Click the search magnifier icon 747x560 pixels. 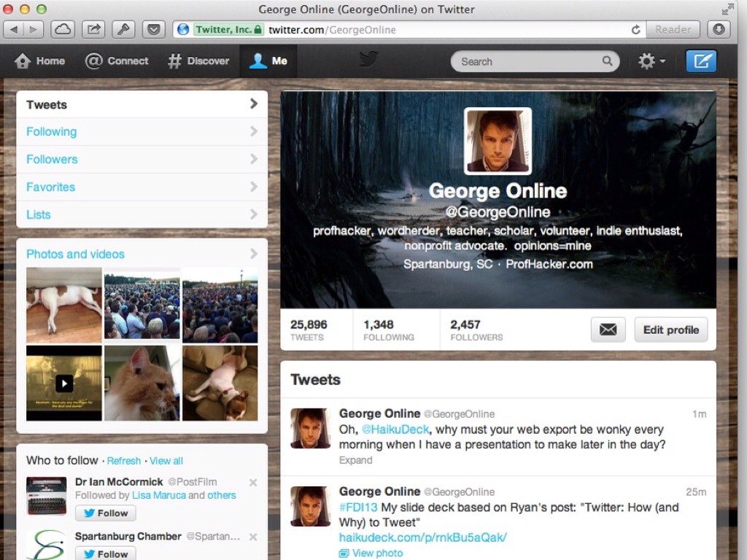point(607,61)
